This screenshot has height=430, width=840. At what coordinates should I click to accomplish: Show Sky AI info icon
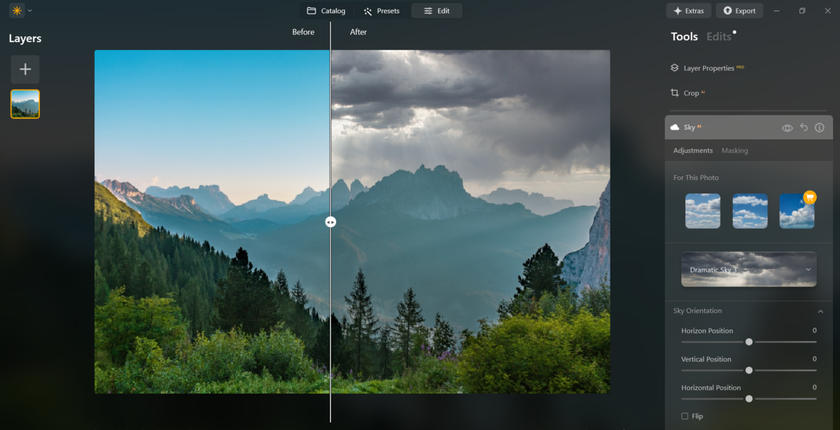pos(819,127)
